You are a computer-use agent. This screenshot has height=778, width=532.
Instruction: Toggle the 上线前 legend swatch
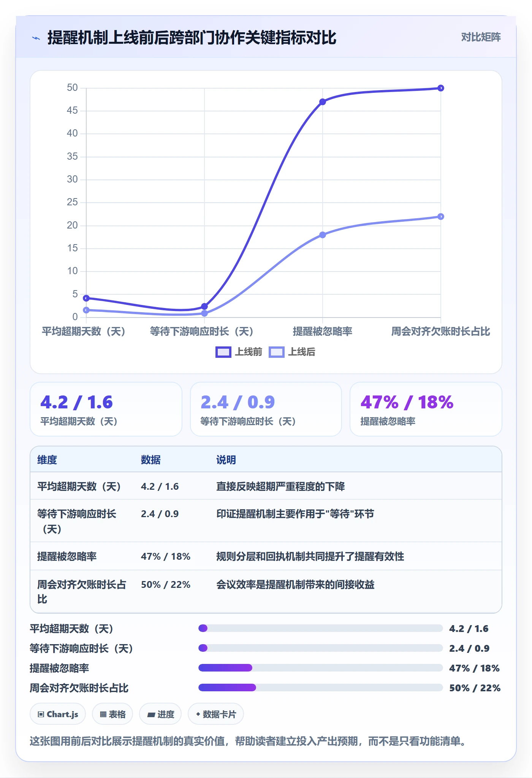(x=223, y=352)
